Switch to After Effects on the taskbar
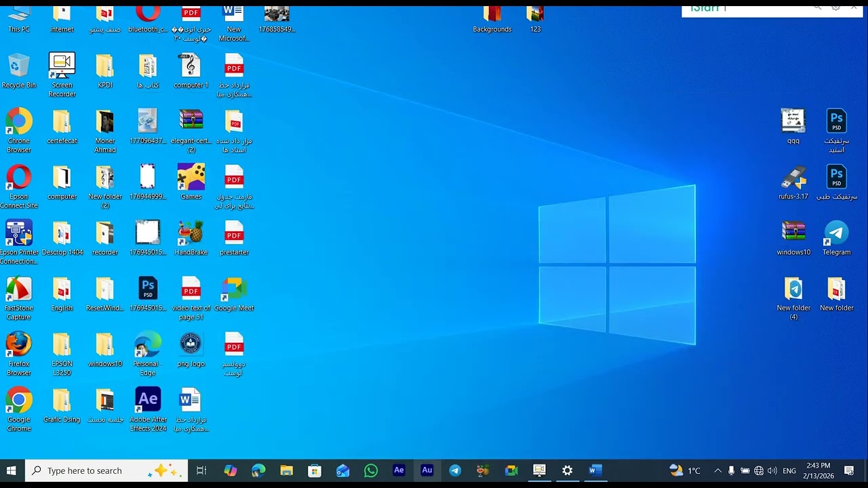This screenshot has width=868, height=488. click(399, 470)
